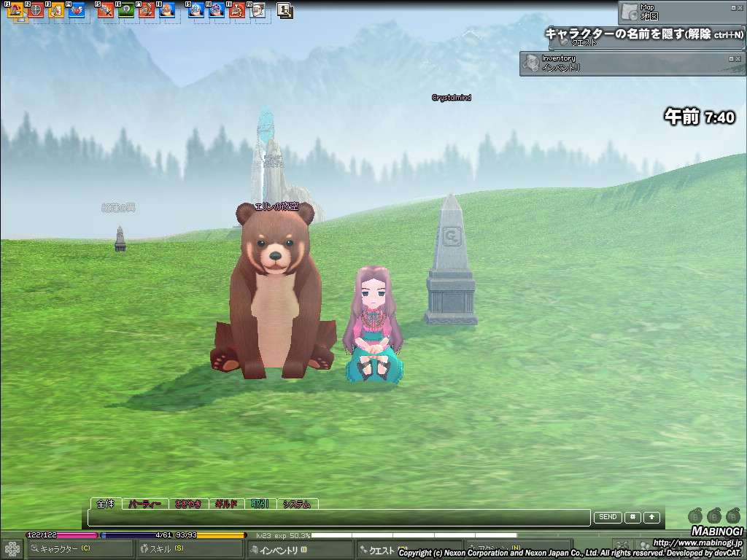Use the F6 green skill hotkey icon
747x560 pixels.
pyautogui.click(x=125, y=10)
